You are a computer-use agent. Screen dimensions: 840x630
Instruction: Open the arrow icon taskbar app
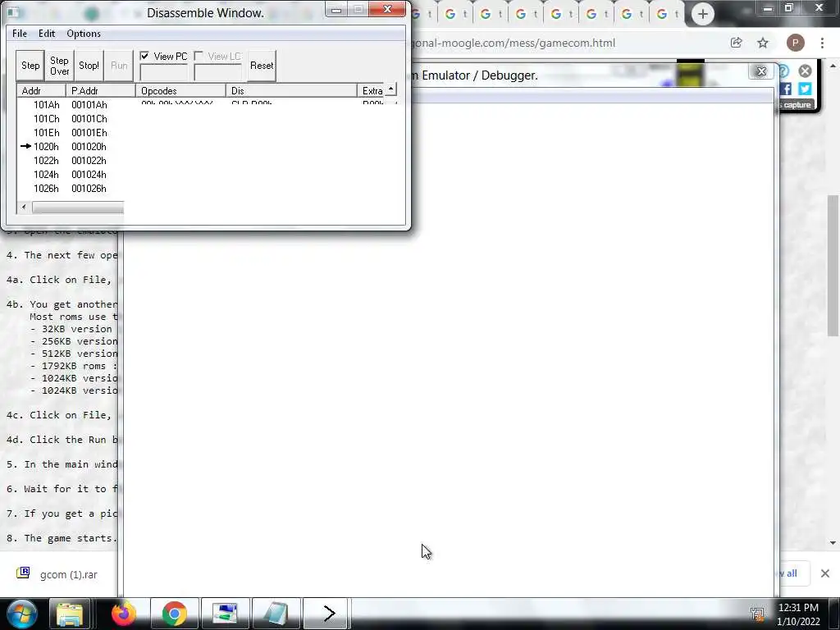coord(326,614)
